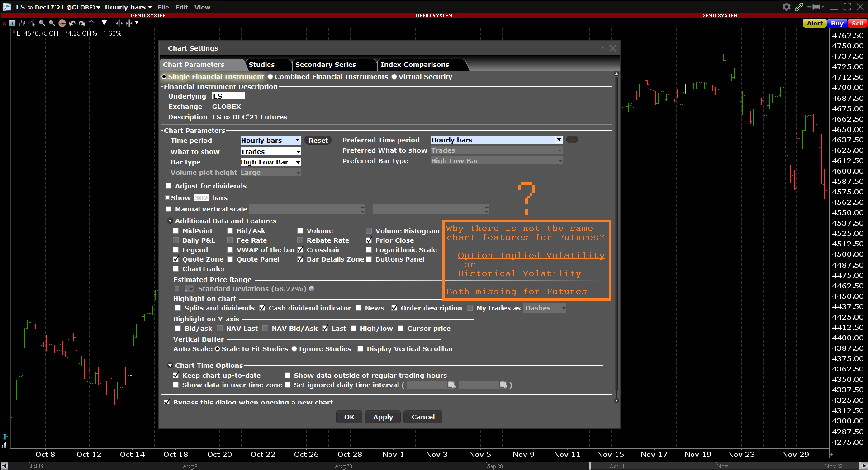This screenshot has width=868, height=470.
Task: Open dropdown arrow beside the pushpin
Action: pos(823,6)
